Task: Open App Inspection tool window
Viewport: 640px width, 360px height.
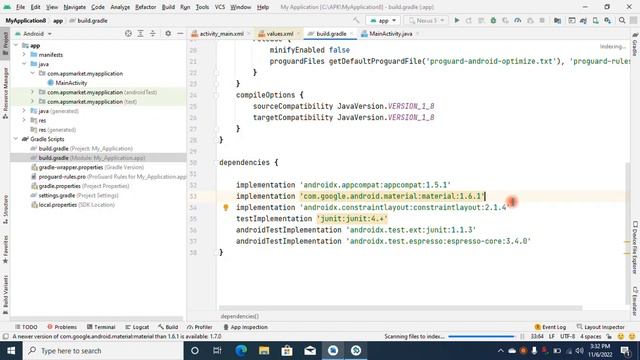Action: 245,327
